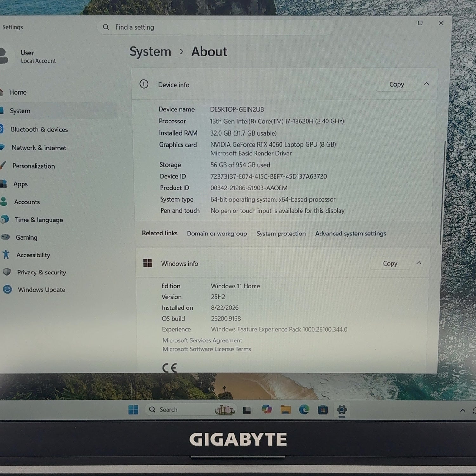Image resolution: width=476 pixels, height=476 pixels.
Task: Click the Windows Update sync icon
Action: (x=7, y=289)
